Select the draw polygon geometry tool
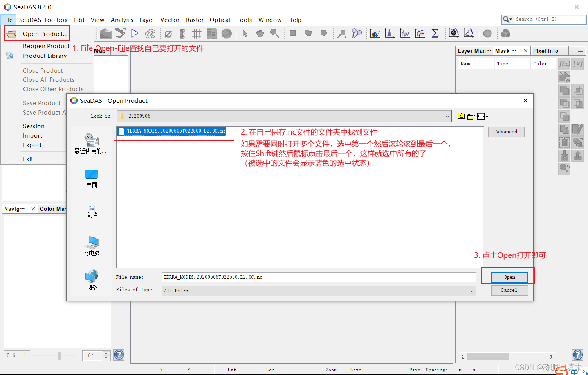The image size is (588, 375). point(308,34)
